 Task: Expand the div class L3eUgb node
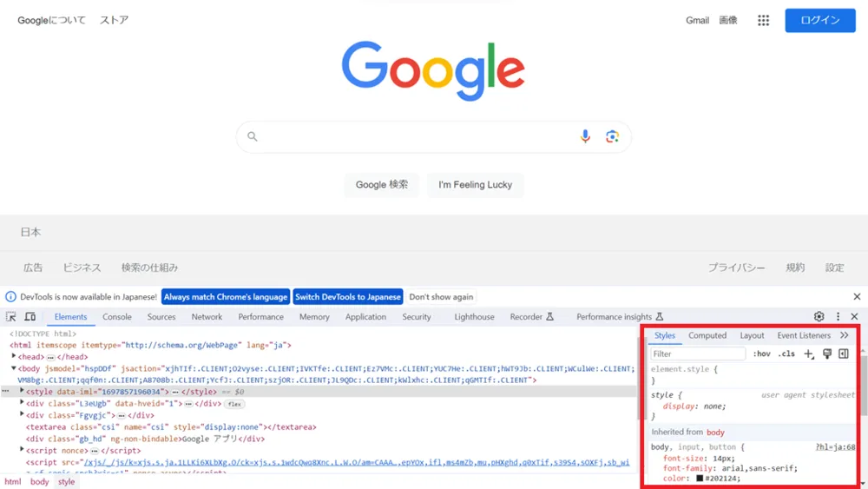tap(23, 403)
